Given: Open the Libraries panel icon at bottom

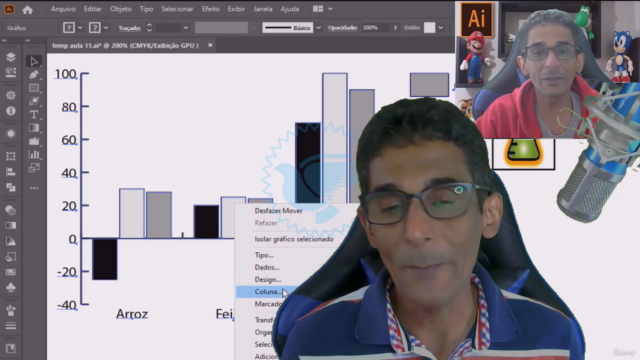Looking at the screenshot, I should pos(11,348).
